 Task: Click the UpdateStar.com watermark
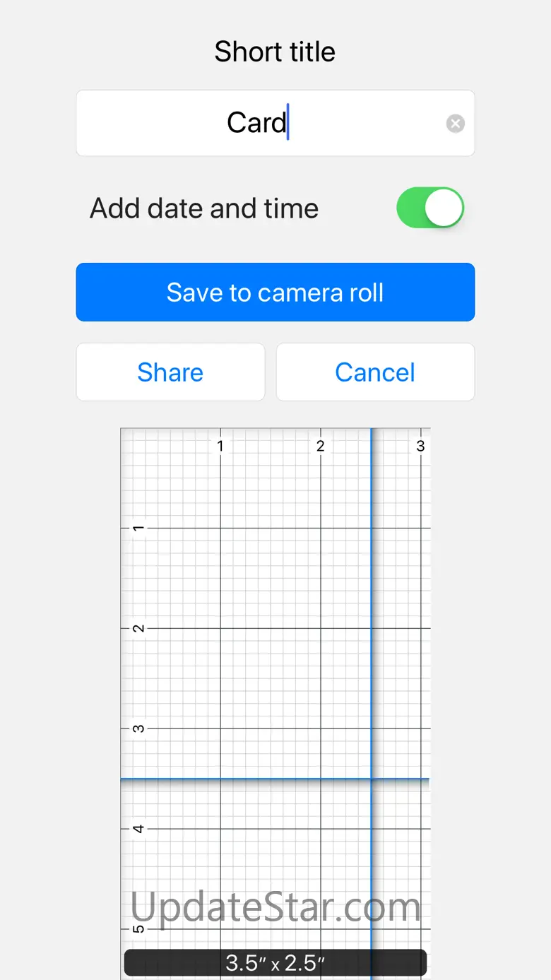tap(275, 907)
